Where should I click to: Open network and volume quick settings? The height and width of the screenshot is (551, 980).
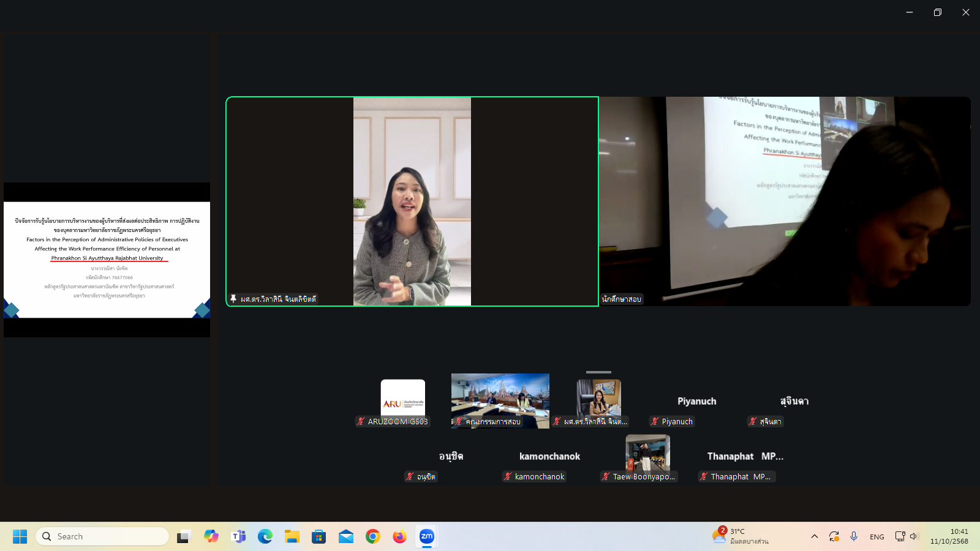pos(907,536)
